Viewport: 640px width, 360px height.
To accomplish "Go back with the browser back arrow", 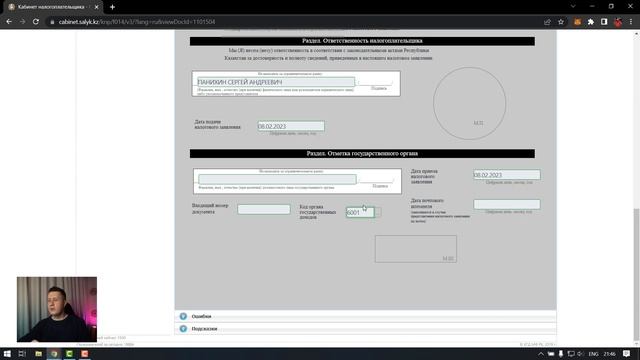I will tap(9, 22).
